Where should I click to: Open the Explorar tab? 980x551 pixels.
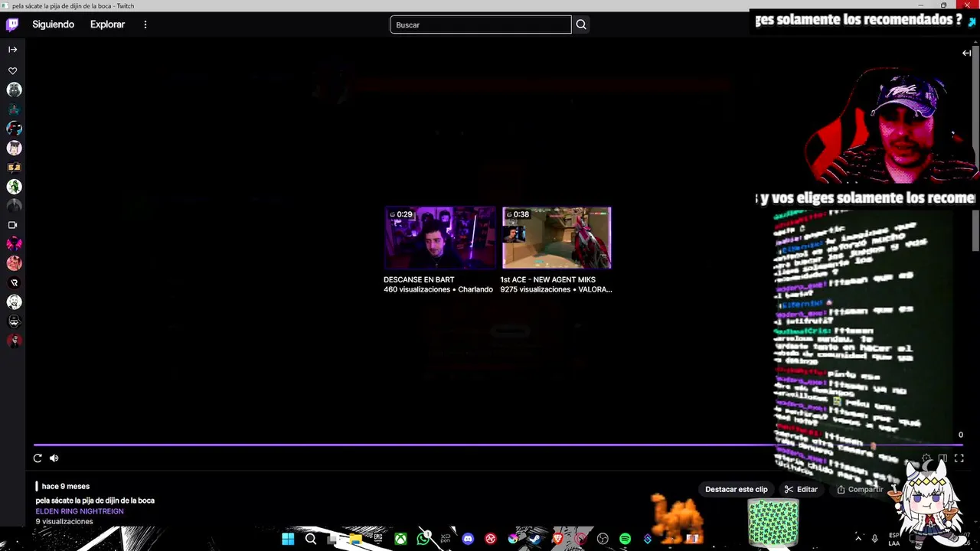coord(107,24)
